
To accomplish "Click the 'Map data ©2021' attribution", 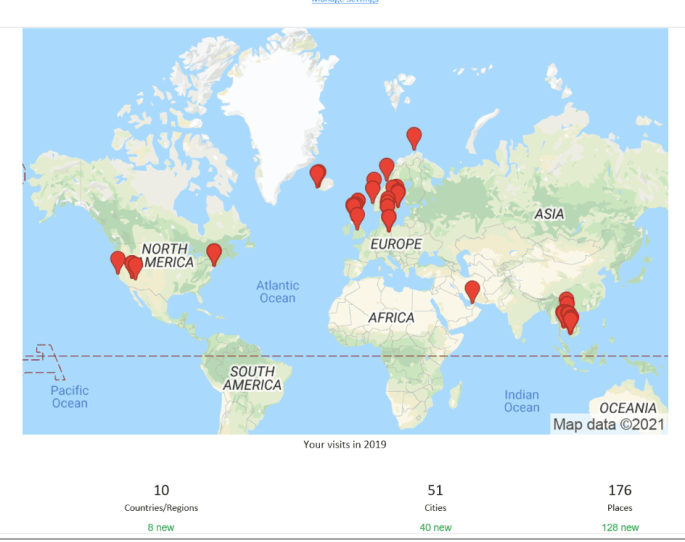I will click(x=608, y=425).
